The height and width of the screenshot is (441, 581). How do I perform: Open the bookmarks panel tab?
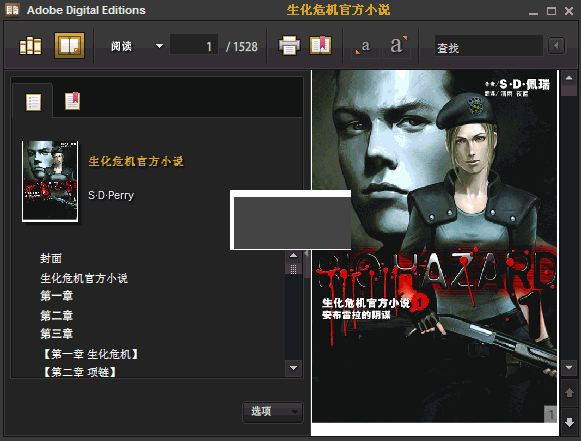pyautogui.click(x=72, y=101)
